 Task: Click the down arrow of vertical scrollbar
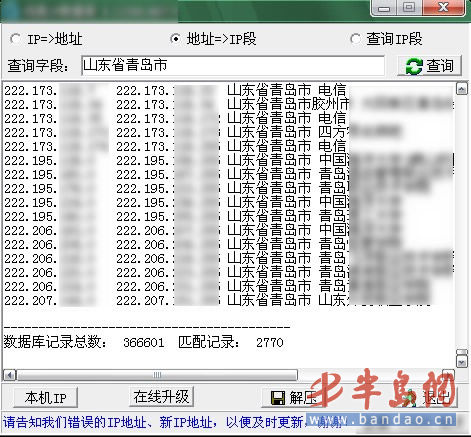click(462, 362)
